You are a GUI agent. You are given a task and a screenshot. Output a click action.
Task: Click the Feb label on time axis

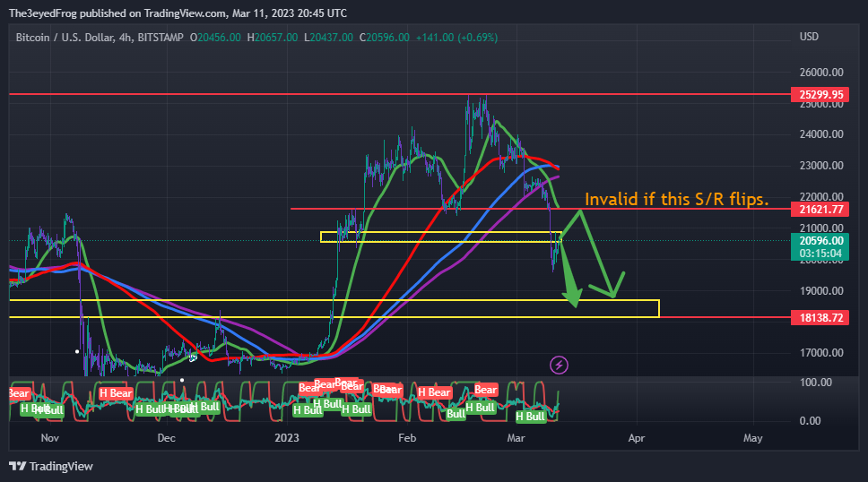pos(407,438)
